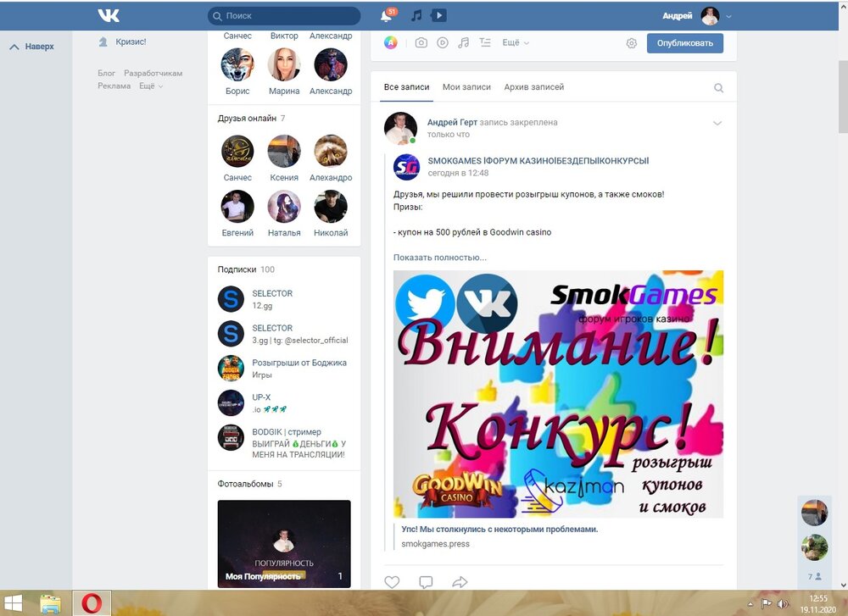Image resolution: width=848 pixels, height=616 pixels.
Task: Attach audio to the new post
Action: [464, 42]
